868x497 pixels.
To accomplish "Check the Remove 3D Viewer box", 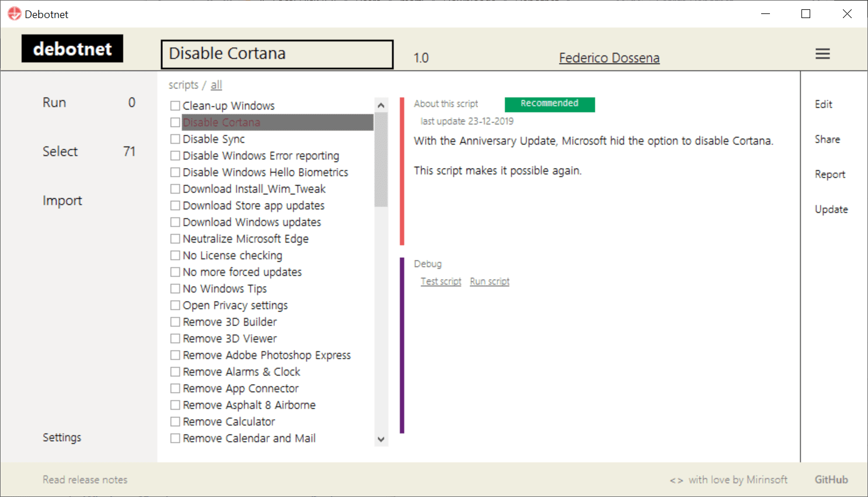I will point(175,338).
